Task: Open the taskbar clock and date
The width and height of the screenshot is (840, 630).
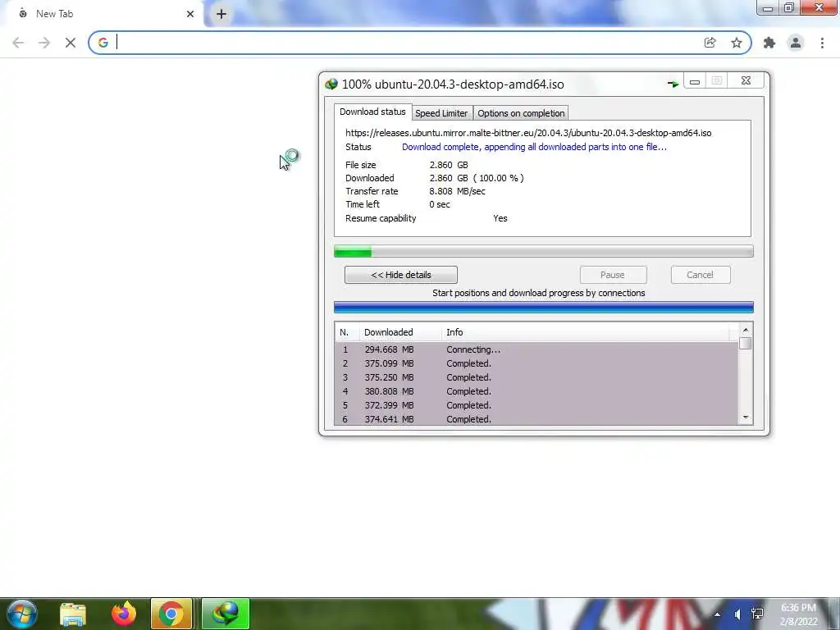Action: [798, 614]
